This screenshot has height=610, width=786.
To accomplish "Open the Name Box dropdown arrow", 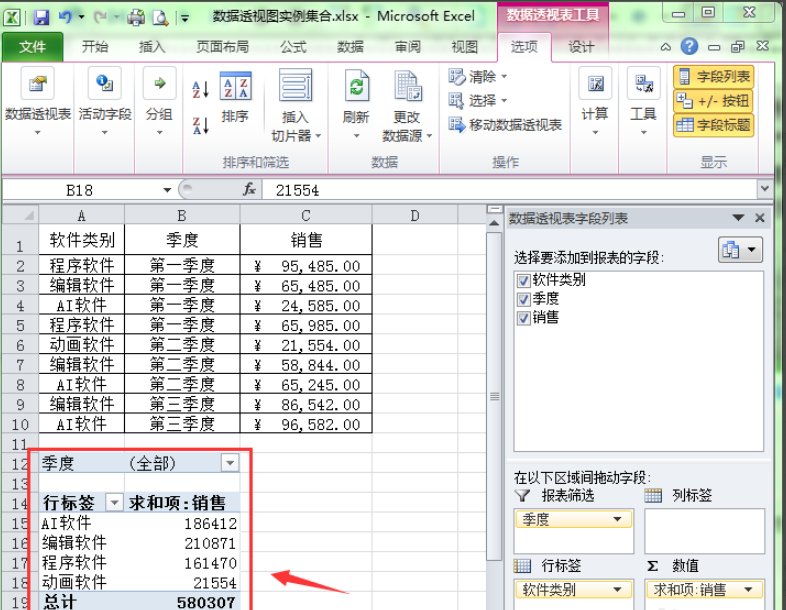I will pyautogui.click(x=167, y=190).
